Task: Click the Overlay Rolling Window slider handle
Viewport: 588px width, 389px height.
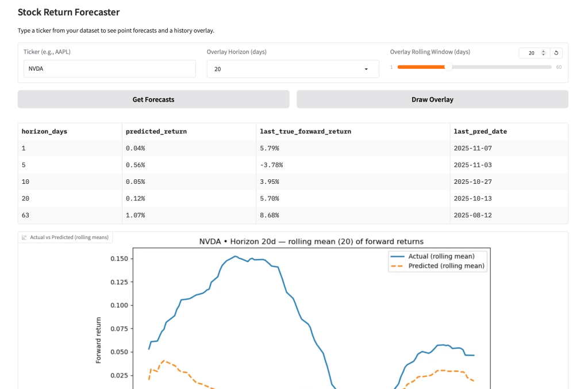Action: pyautogui.click(x=449, y=67)
